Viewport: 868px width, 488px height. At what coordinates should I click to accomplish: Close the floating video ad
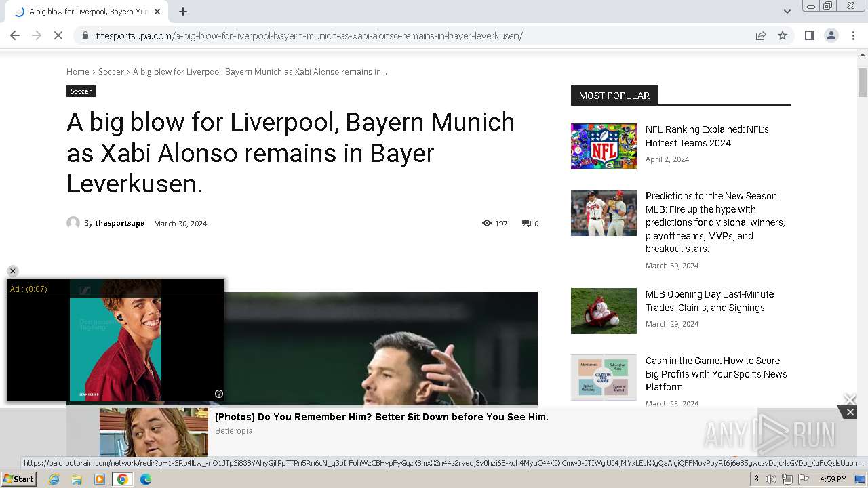(x=12, y=271)
